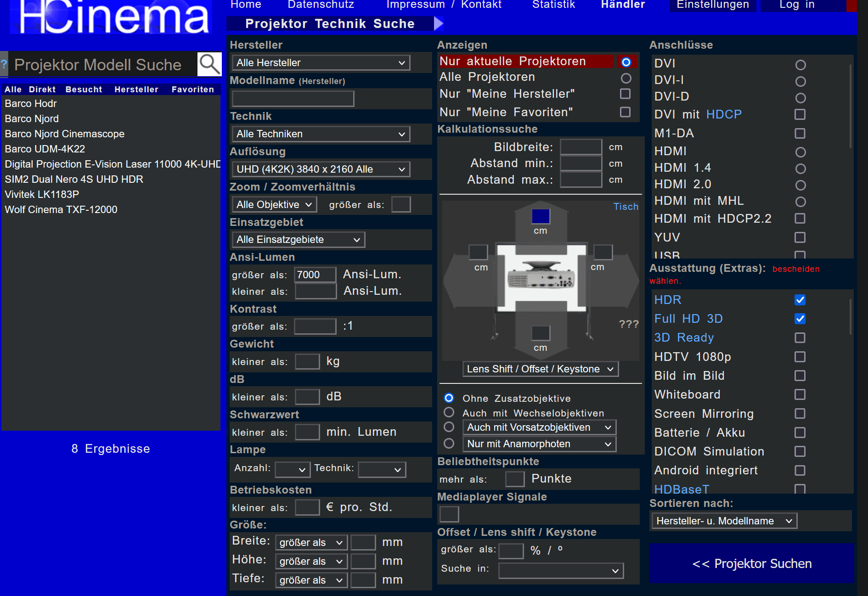Image resolution: width=868 pixels, height=596 pixels.
Task: Click the blue question mark help icon
Action: 4,64
